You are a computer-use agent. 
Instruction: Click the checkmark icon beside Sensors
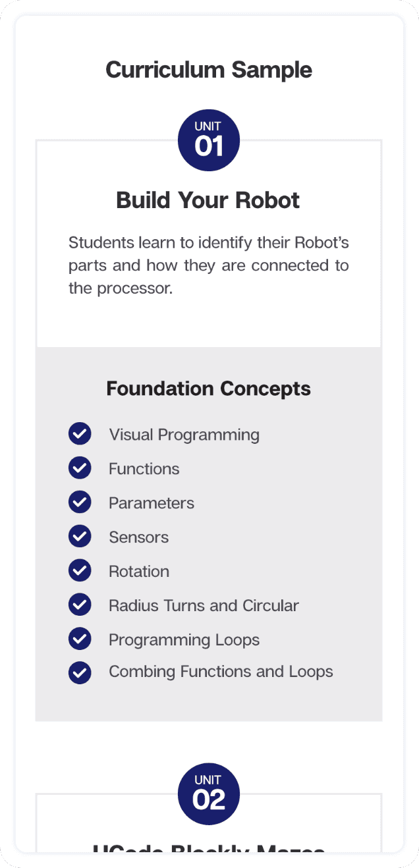[x=80, y=537]
